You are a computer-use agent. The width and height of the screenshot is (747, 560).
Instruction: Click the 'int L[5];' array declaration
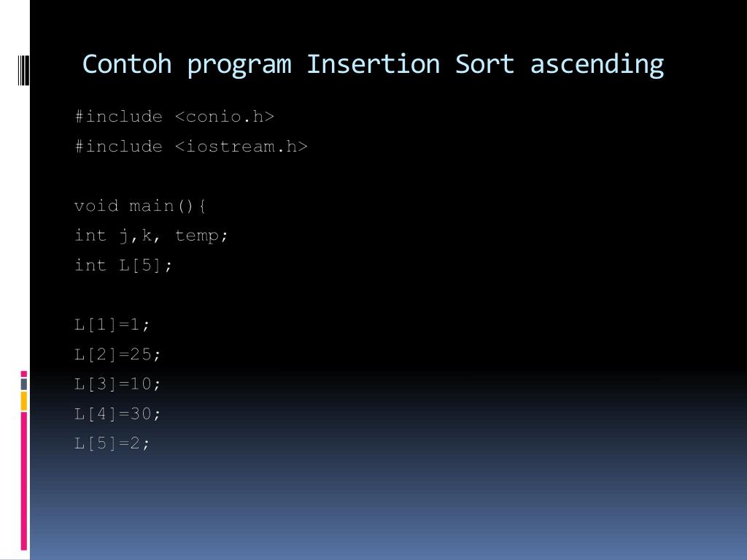click(x=123, y=265)
